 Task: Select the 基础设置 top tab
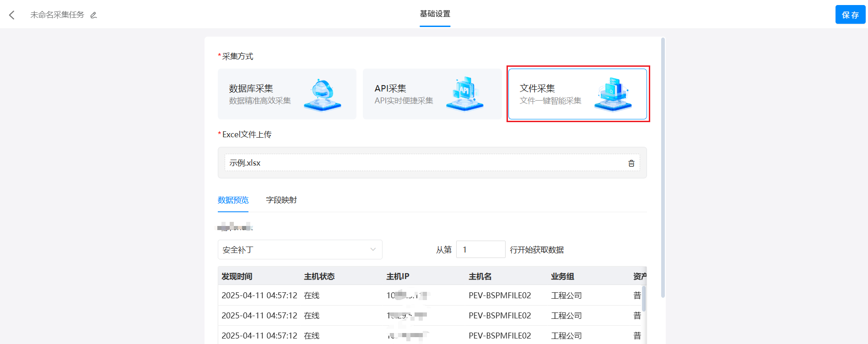pyautogui.click(x=435, y=14)
